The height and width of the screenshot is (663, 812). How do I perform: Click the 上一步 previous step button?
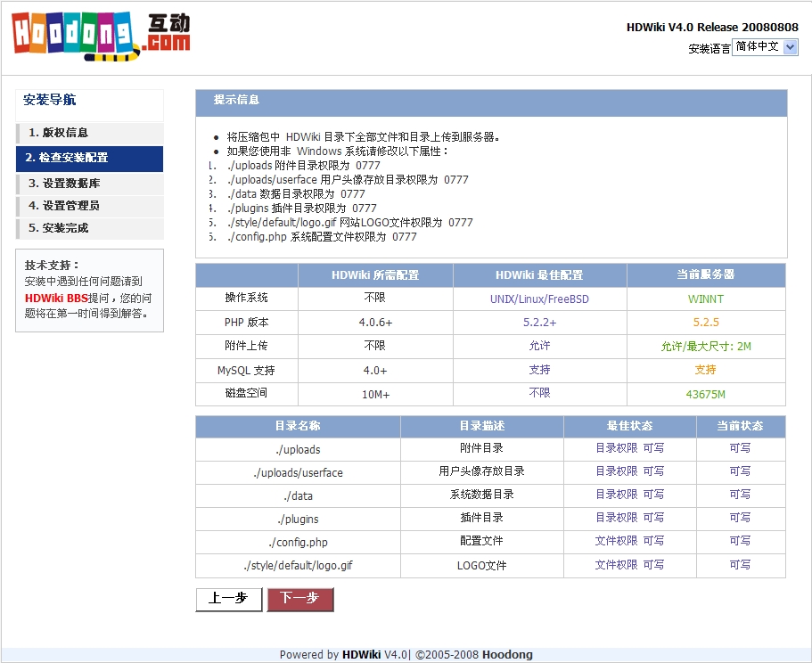coord(229,600)
